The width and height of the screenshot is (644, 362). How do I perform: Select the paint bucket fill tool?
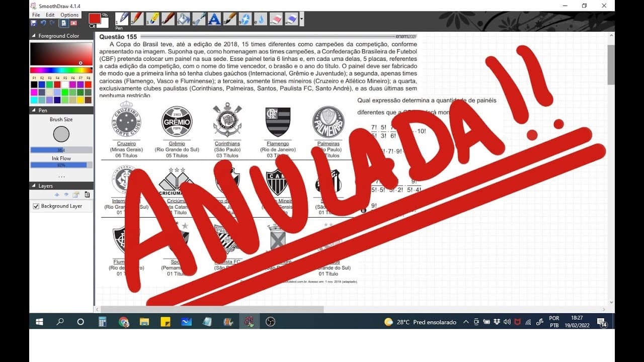[x=184, y=20]
